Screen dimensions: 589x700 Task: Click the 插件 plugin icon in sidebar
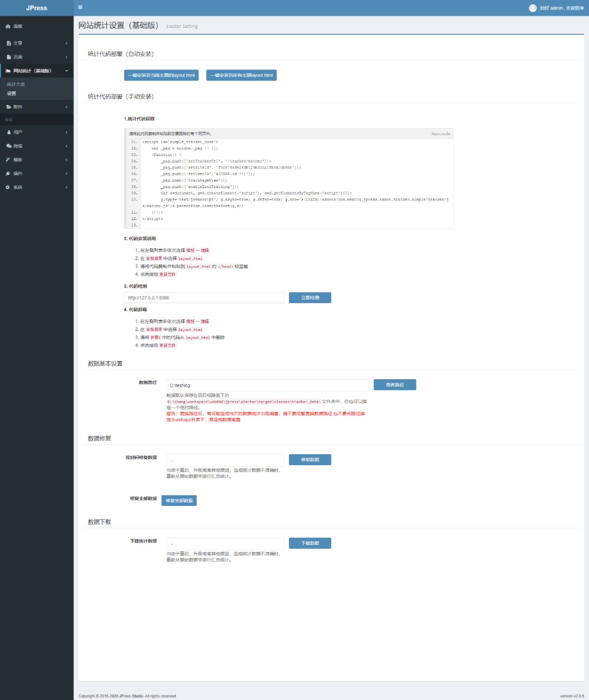coord(8,173)
